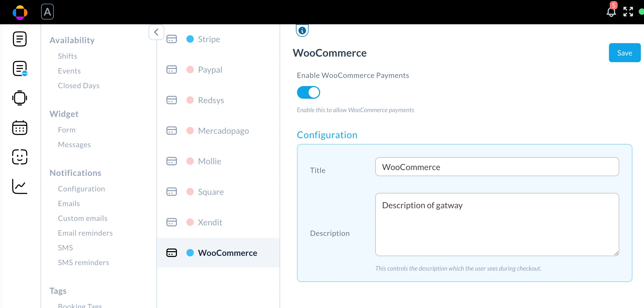Toggle fullscreen with the expand arrows icon
This screenshot has width=644, height=308.
point(628,12)
